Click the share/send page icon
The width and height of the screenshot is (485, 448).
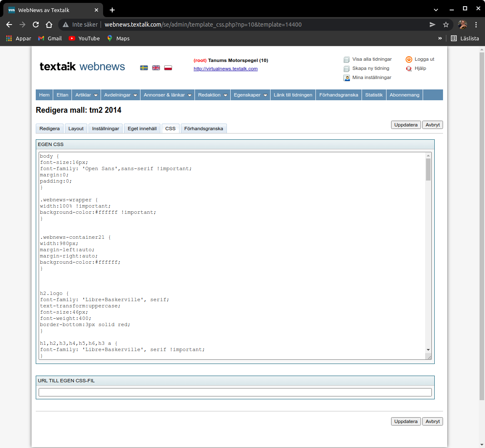point(432,25)
